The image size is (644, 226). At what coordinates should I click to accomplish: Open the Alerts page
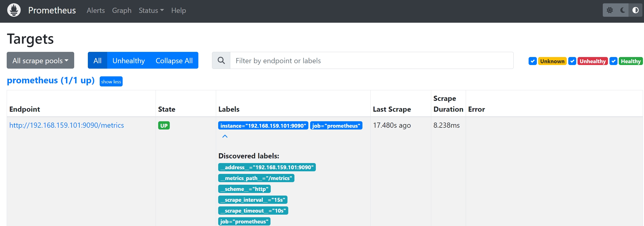click(x=96, y=10)
